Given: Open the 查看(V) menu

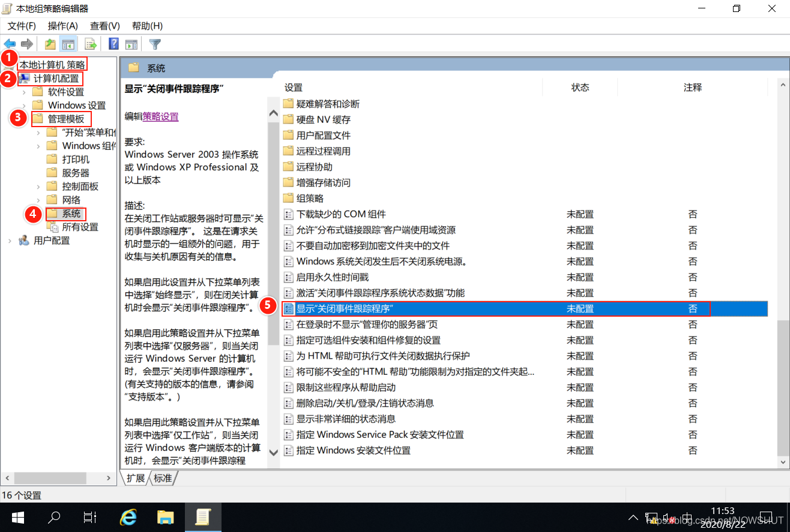Looking at the screenshot, I should 105,26.
